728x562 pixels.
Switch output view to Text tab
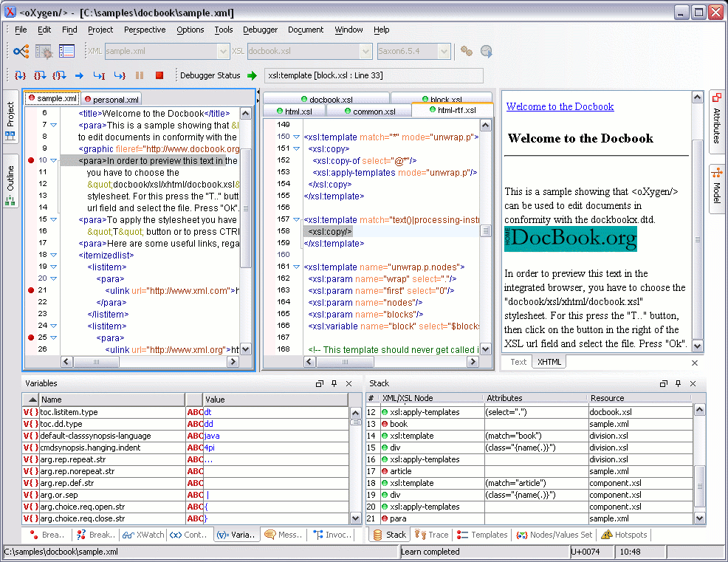tap(518, 362)
